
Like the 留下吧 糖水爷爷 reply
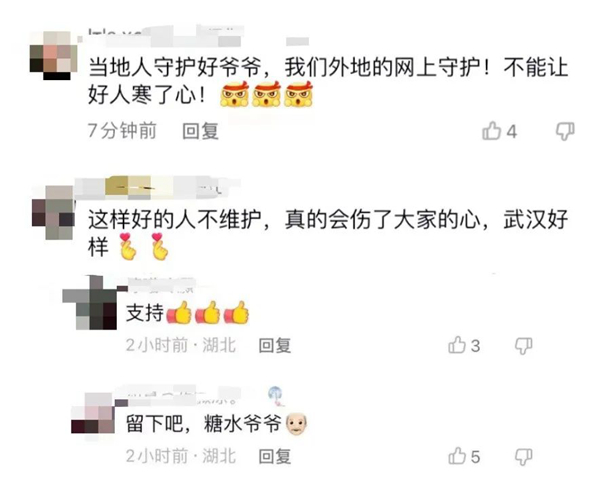tap(457, 456)
